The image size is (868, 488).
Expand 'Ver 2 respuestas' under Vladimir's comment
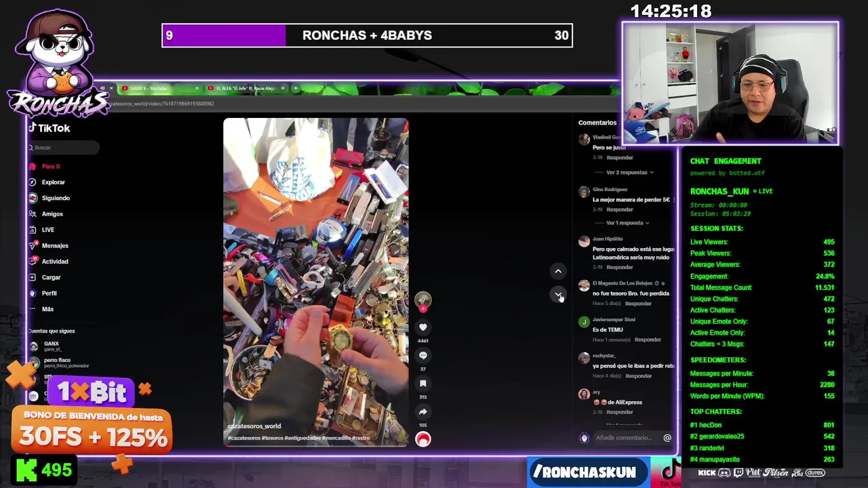[629, 172]
